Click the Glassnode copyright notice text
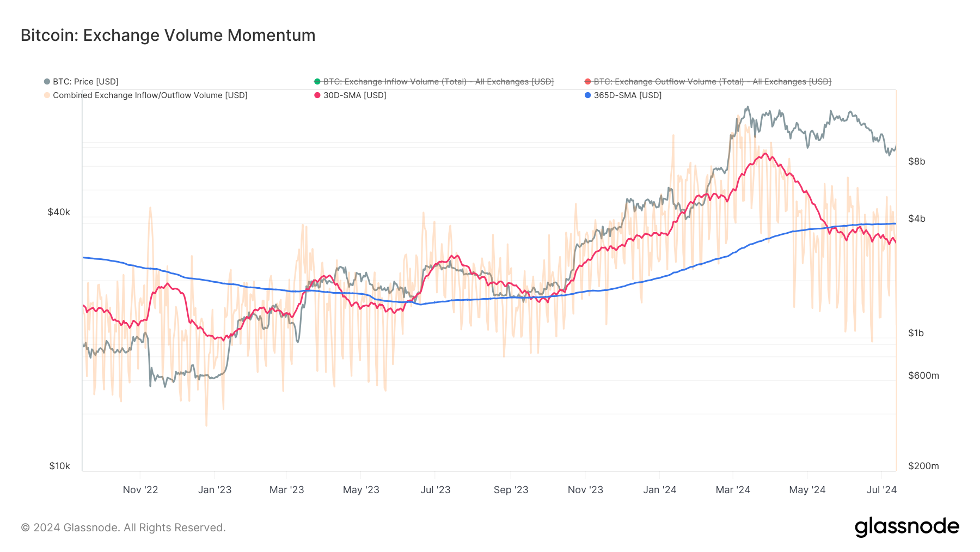This screenshot has width=980, height=552. click(123, 527)
